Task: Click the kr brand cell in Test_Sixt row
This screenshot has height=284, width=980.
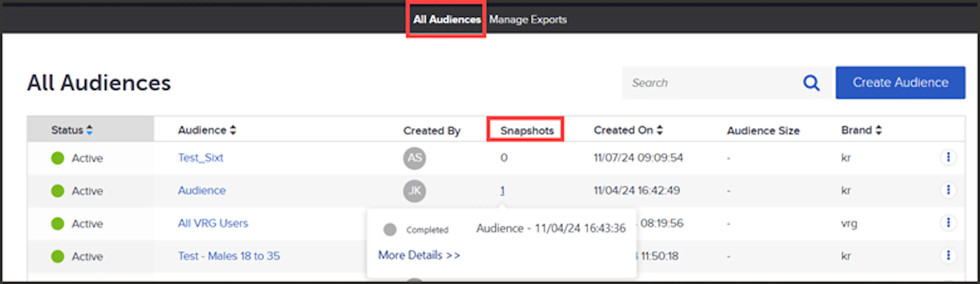Action: pos(846,157)
